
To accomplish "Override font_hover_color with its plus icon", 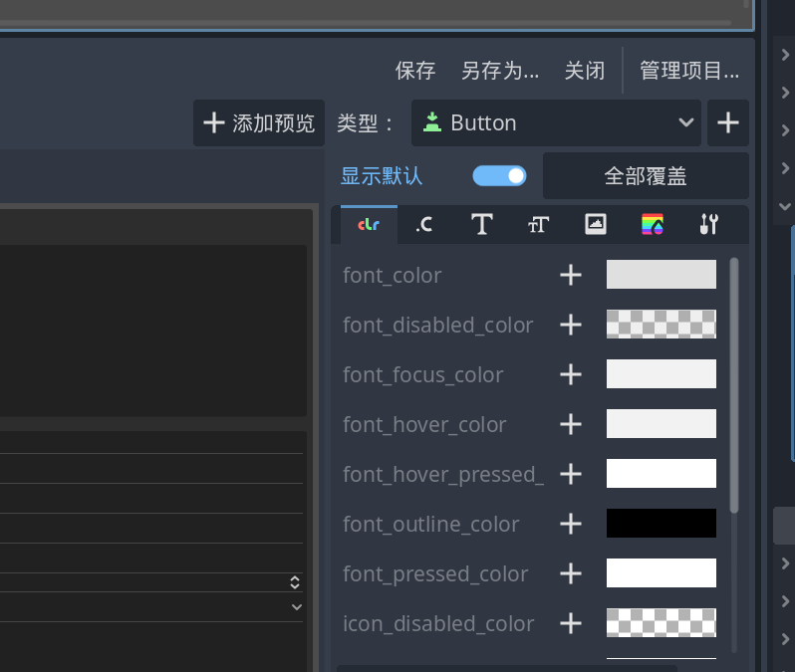I will pyautogui.click(x=571, y=424).
